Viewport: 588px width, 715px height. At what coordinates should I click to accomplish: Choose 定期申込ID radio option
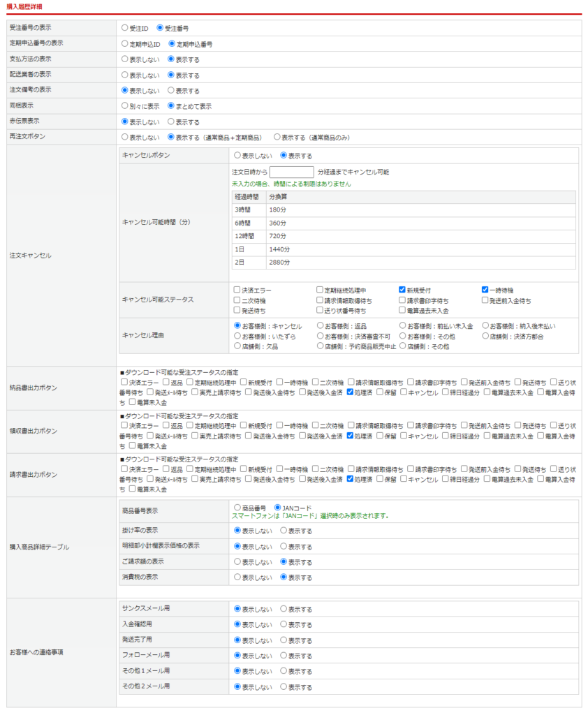click(125, 44)
